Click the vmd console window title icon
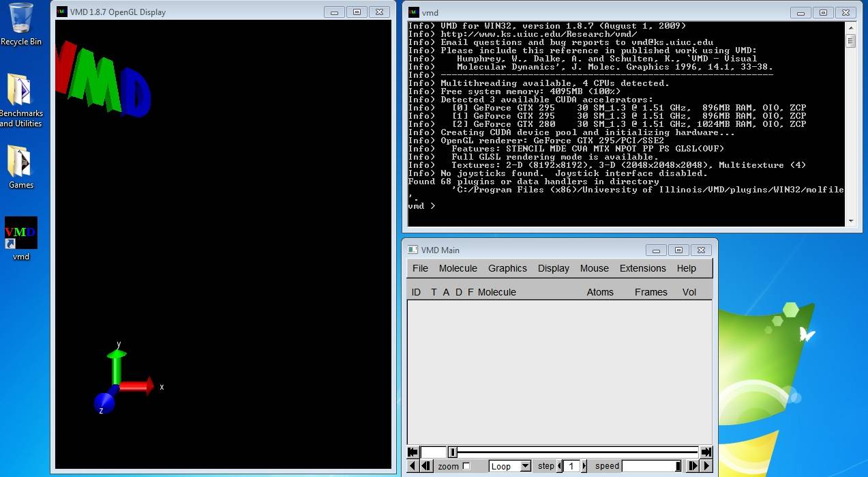The height and width of the screenshot is (477, 868). click(413, 12)
